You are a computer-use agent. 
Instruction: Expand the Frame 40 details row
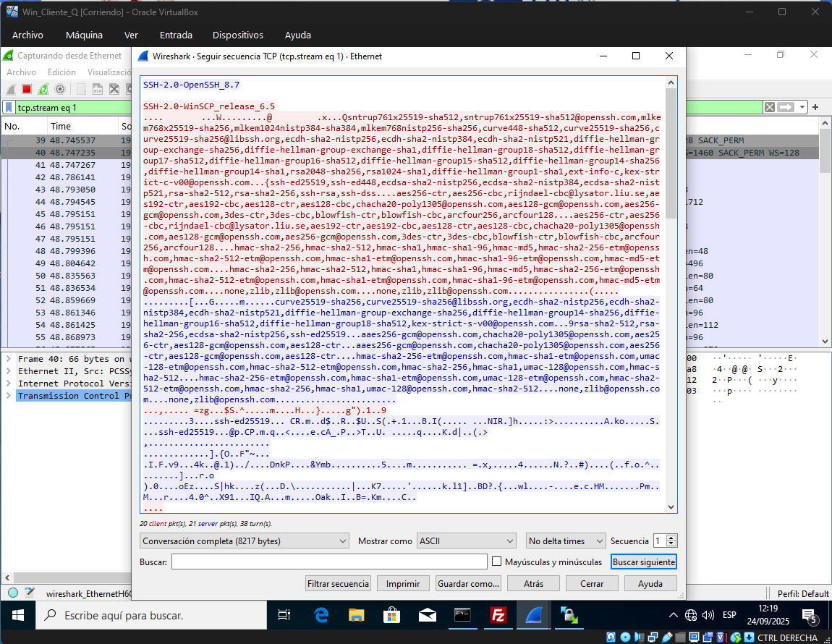tap(9, 359)
